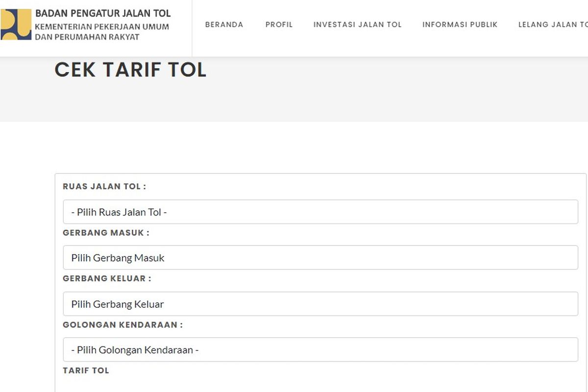Click the BADAN PENGATUR JALAN TOL title link

coord(102,13)
